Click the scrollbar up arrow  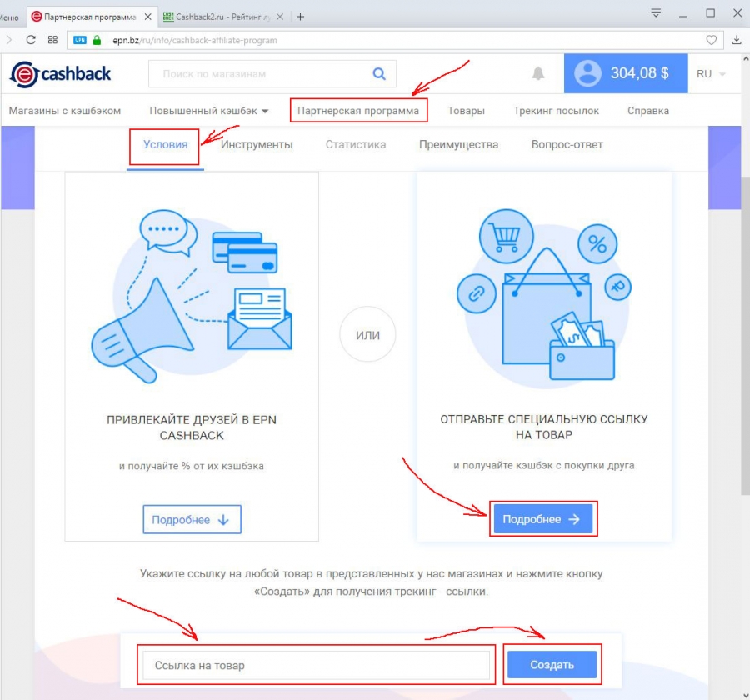click(746, 59)
